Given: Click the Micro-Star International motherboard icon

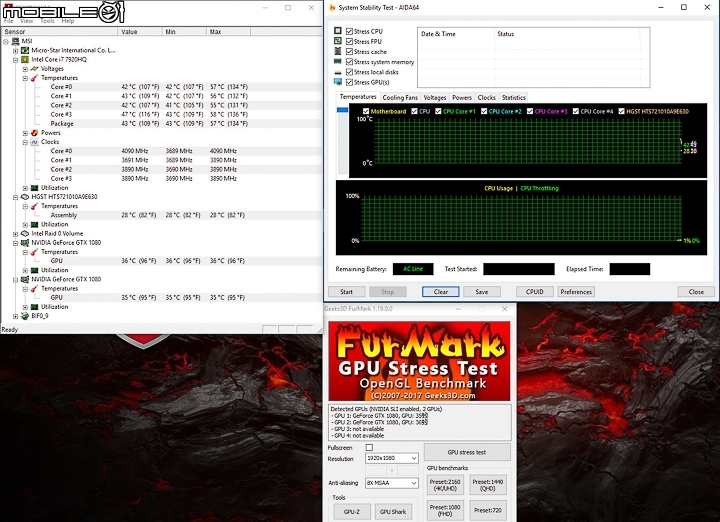Looking at the screenshot, I should point(25,51).
